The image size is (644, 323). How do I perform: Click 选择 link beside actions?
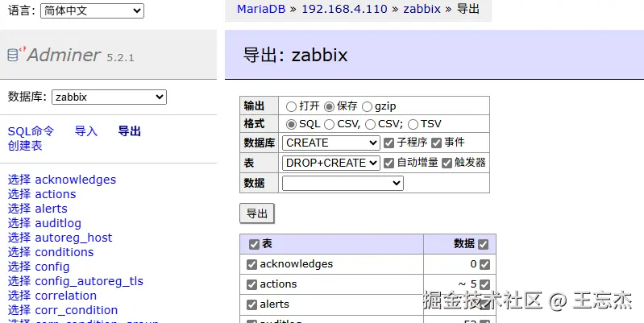point(19,194)
